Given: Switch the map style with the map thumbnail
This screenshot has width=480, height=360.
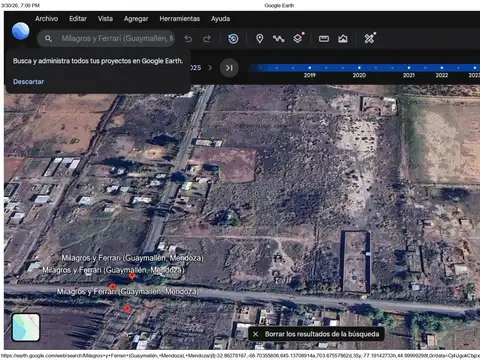Looking at the screenshot, I should click(x=26, y=327).
